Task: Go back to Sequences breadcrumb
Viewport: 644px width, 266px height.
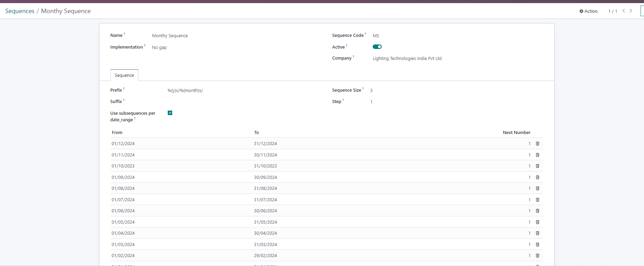Action: point(20,11)
